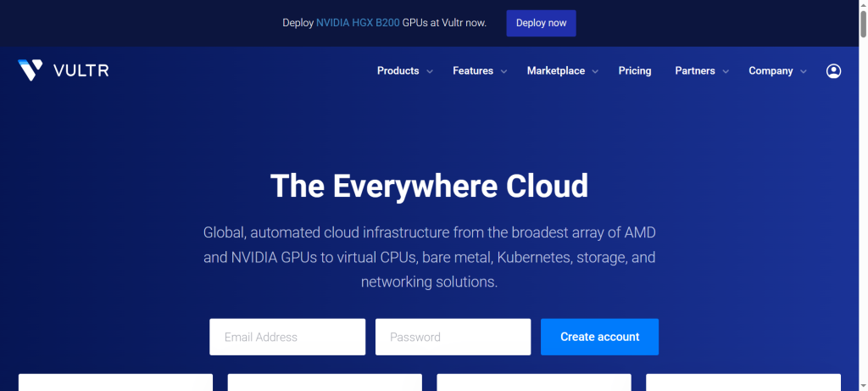
Task: Click the scrollbar down arrow
Action: [x=863, y=386]
